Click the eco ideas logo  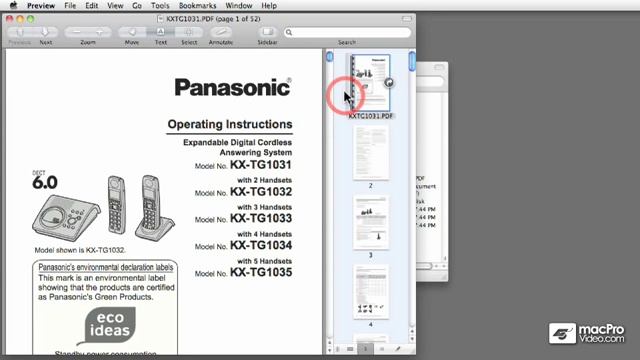click(107, 325)
